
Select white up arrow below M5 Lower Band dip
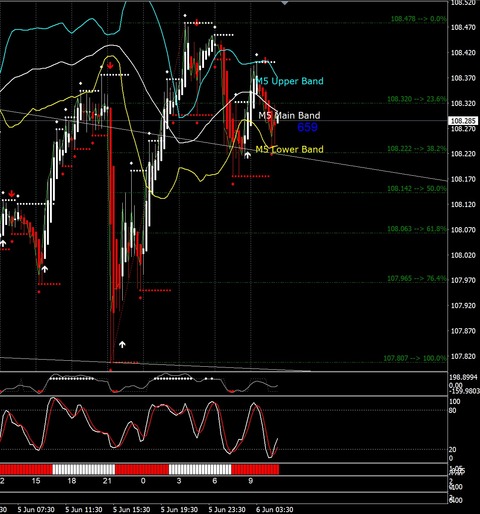247,155
